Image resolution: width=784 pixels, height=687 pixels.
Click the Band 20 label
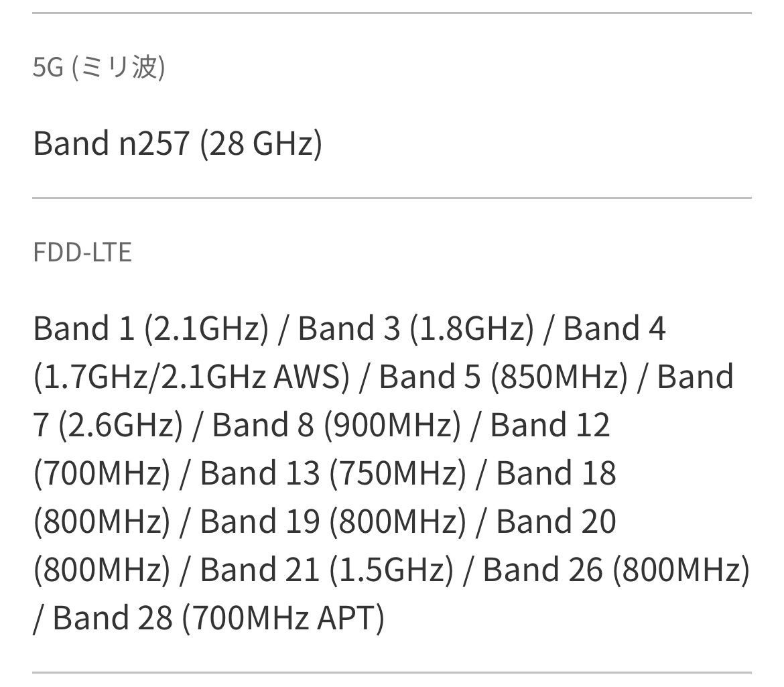point(556,521)
